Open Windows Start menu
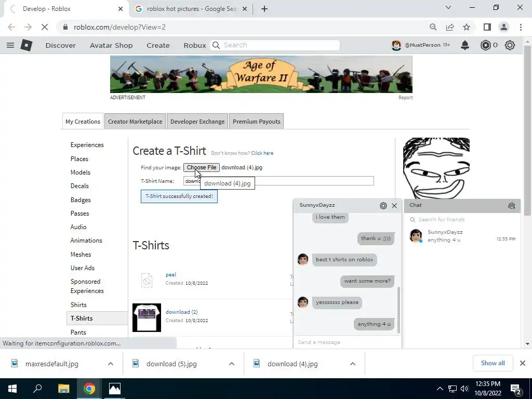This screenshot has width=532, height=399. coord(12,389)
